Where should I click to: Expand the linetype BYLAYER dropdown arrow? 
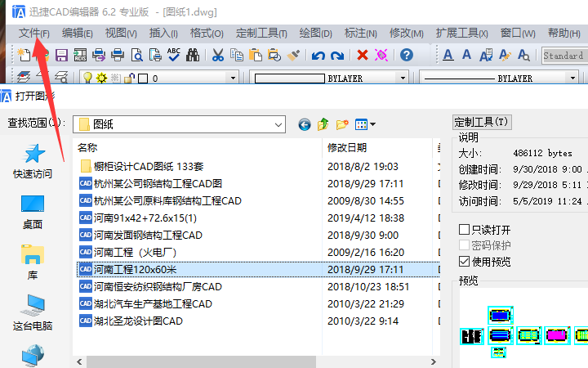572,79
